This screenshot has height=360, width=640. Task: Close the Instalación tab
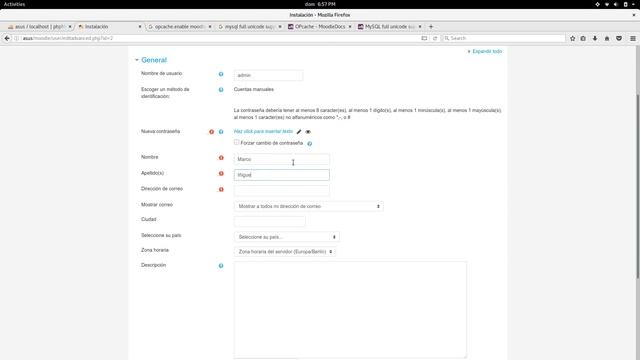pos(140,27)
